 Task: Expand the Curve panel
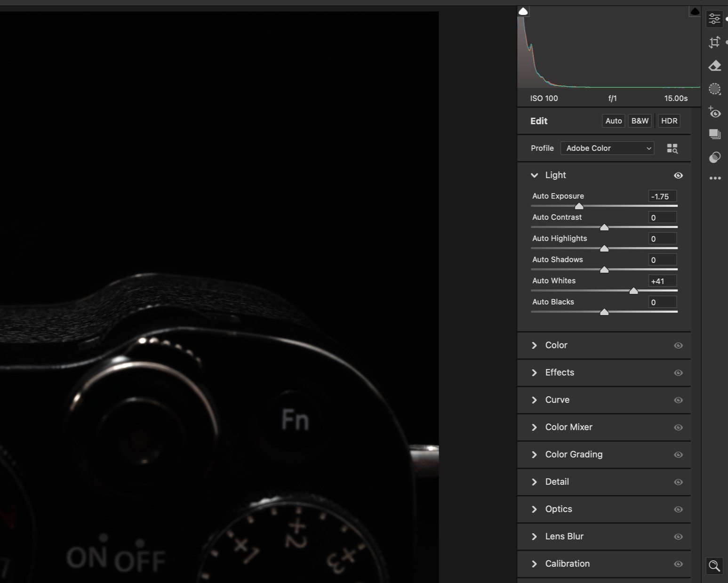(534, 400)
